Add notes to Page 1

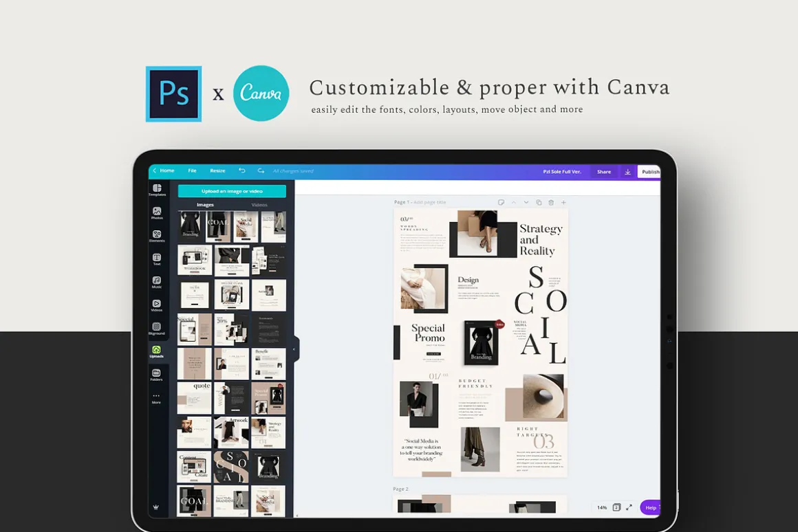pos(501,203)
